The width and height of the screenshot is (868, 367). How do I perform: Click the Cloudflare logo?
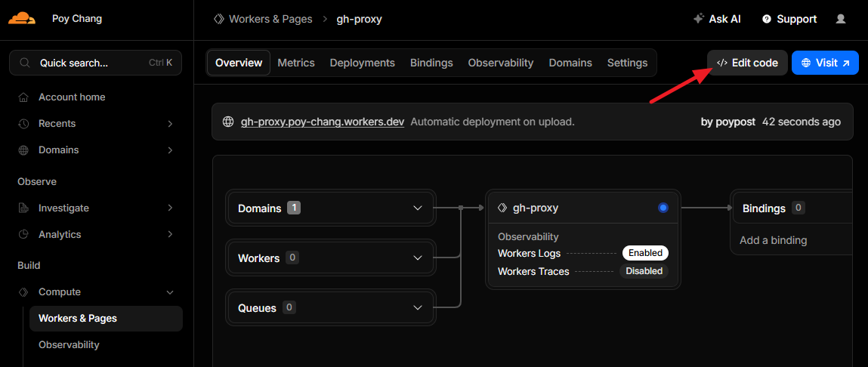pyautogui.click(x=22, y=20)
